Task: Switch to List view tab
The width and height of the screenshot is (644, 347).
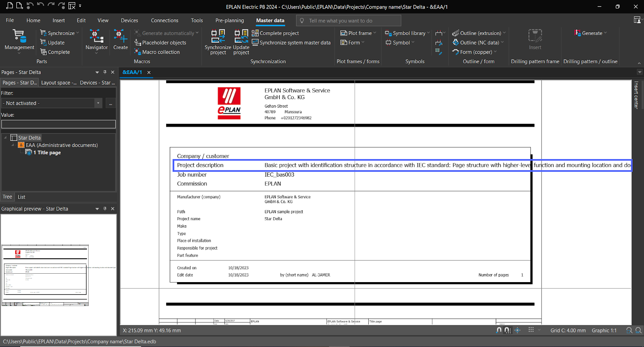Action: pyautogui.click(x=22, y=197)
